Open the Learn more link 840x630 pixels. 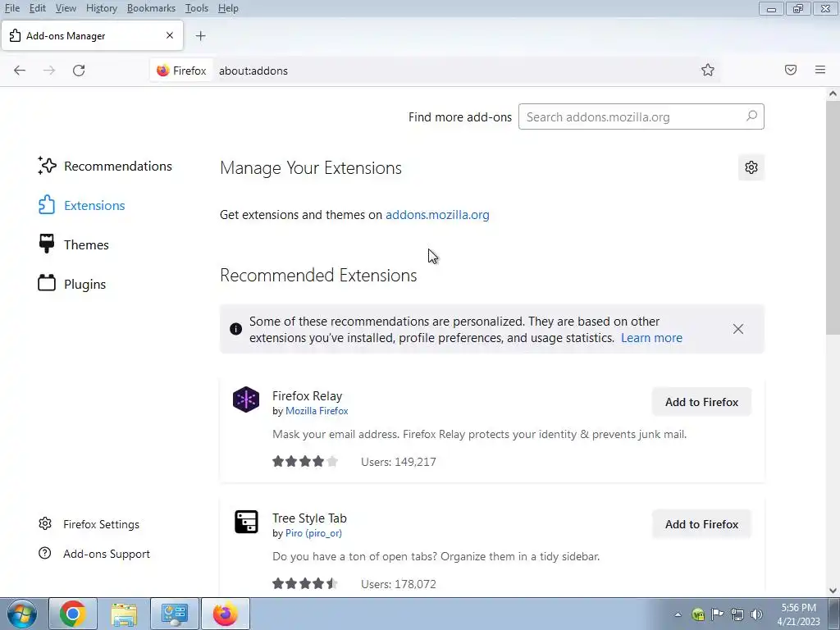pyautogui.click(x=651, y=338)
